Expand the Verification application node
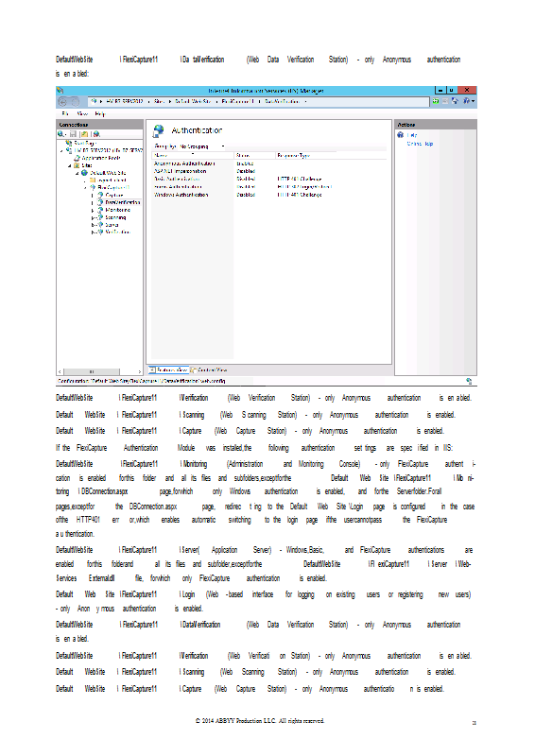535x756 pixels. point(93,232)
